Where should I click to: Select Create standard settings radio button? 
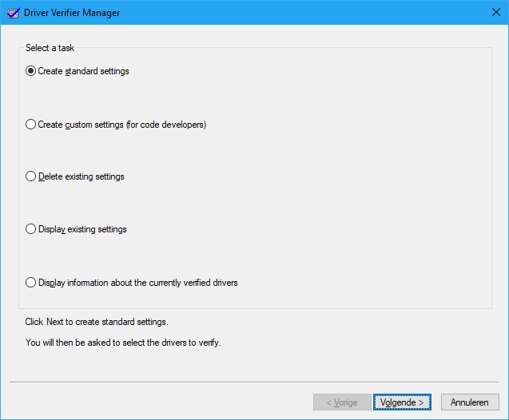(78, 71)
